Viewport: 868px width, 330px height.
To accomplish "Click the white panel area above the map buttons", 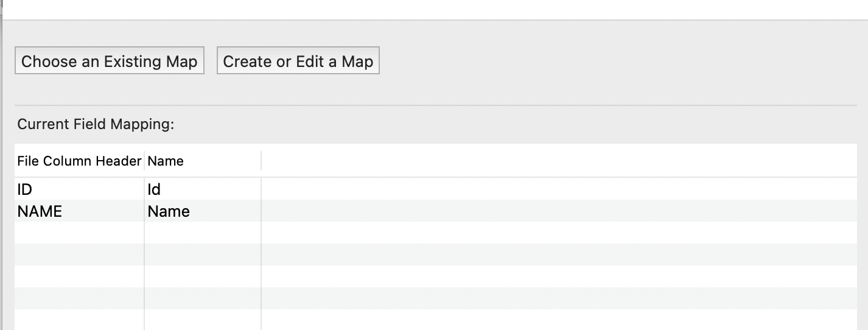I will point(426,9).
